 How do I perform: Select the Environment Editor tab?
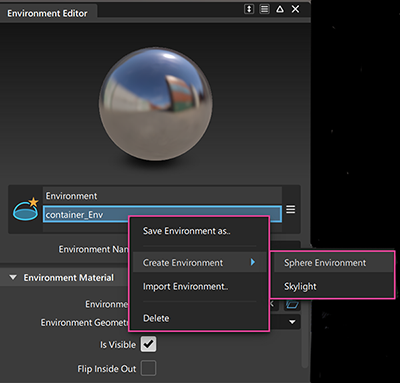[x=47, y=13]
